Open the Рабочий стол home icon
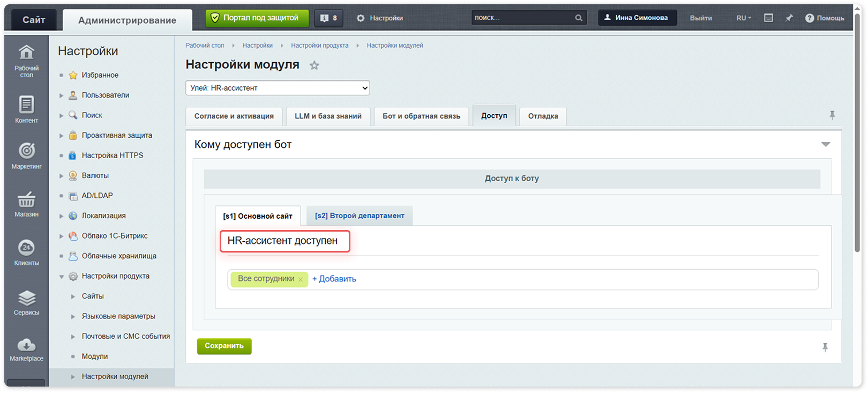Viewport: 868px width, 393px height. [26, 53]
